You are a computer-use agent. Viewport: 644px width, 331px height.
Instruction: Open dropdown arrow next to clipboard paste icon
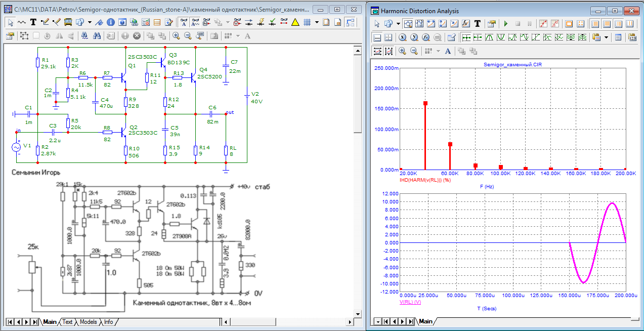[x=606, y=37]
